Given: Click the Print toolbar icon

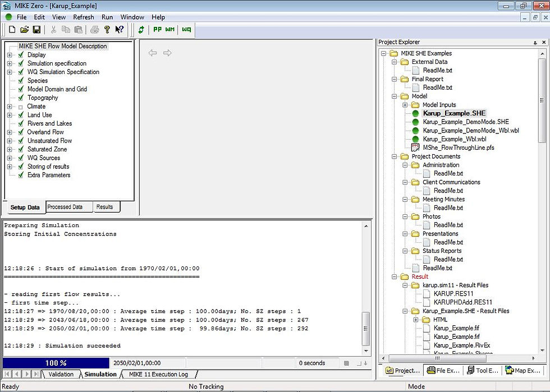Looking at the screenshot, I should pyautogui.click(x=94, y=30).
